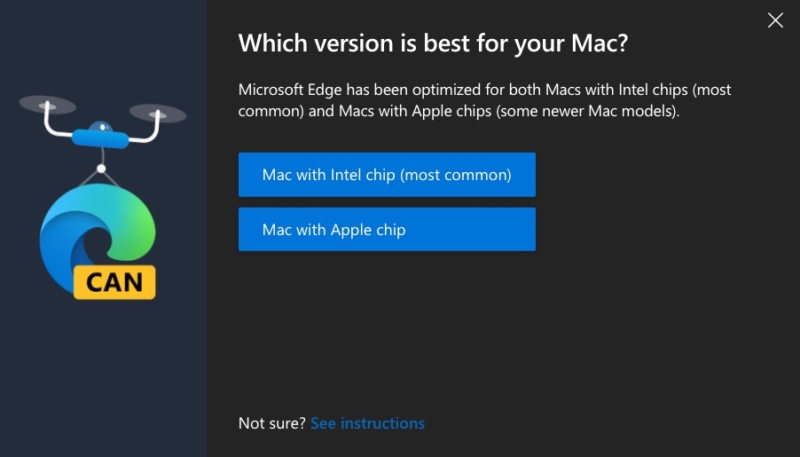Click the 'Which version is best' heading
This screenshot has width=800, height=457.
click(x=439, y=44)
